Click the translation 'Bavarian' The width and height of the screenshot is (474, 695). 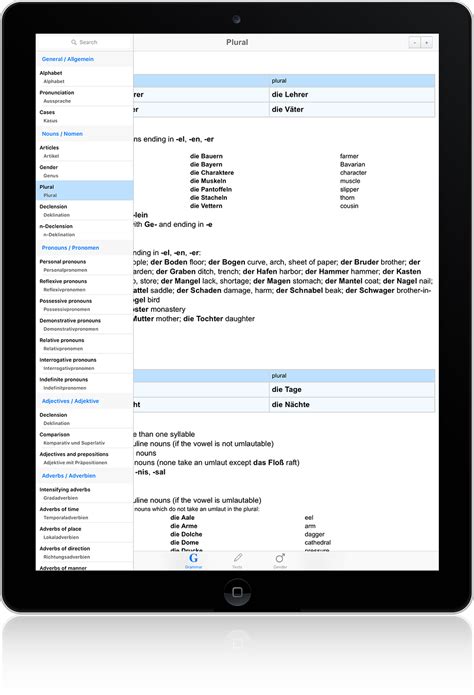click(x=353, y=164)
